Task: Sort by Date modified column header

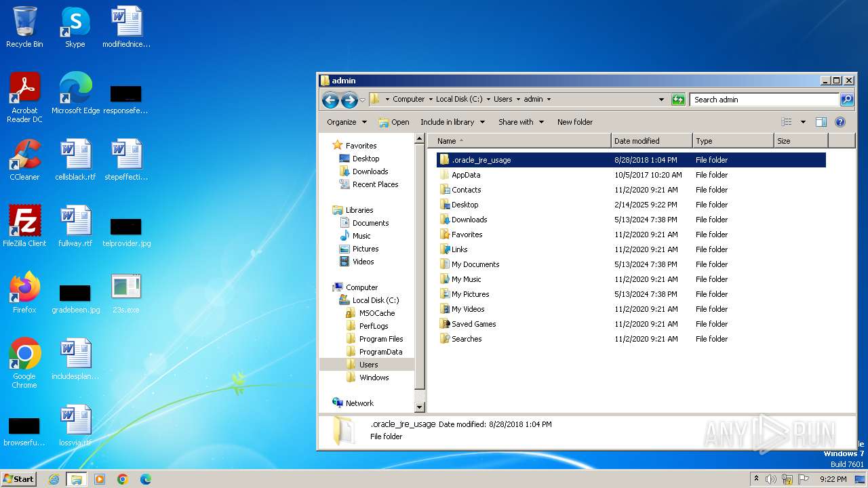Action: tap(652, 141)
